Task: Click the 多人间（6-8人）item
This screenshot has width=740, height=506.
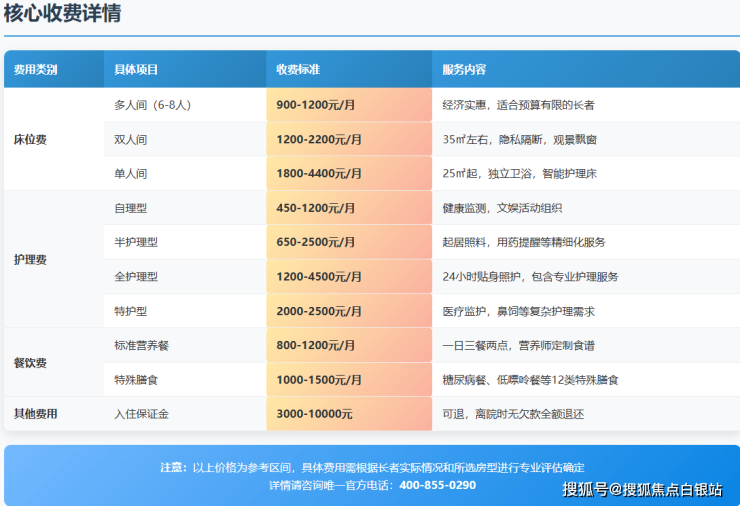Action: 154,105
